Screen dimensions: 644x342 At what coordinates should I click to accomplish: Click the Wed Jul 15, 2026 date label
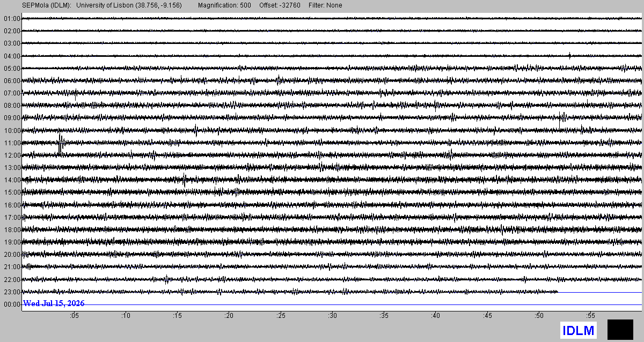tap(54, 303)
